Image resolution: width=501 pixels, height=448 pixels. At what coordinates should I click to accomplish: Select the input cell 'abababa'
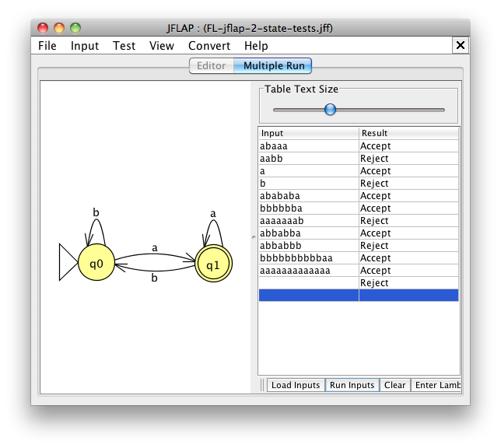pos(309,196)
